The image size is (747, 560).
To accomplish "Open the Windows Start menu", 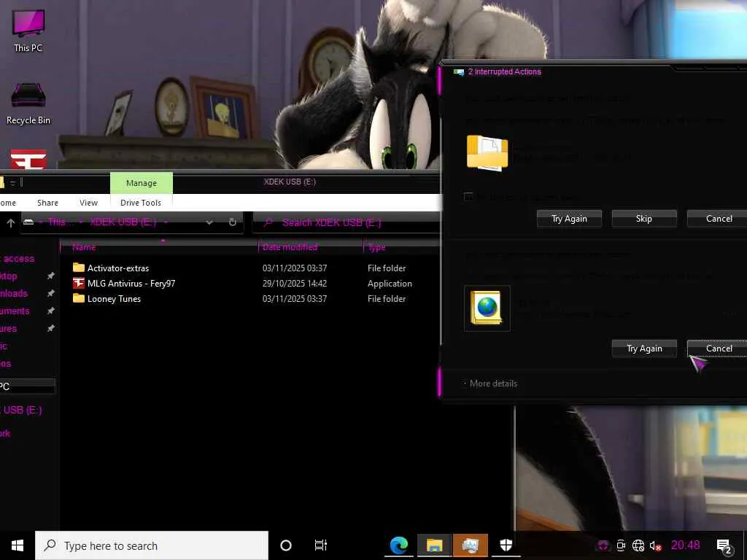I will coord(18,545).
